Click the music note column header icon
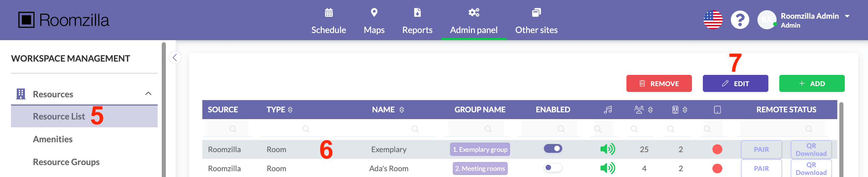 [608, 110]
